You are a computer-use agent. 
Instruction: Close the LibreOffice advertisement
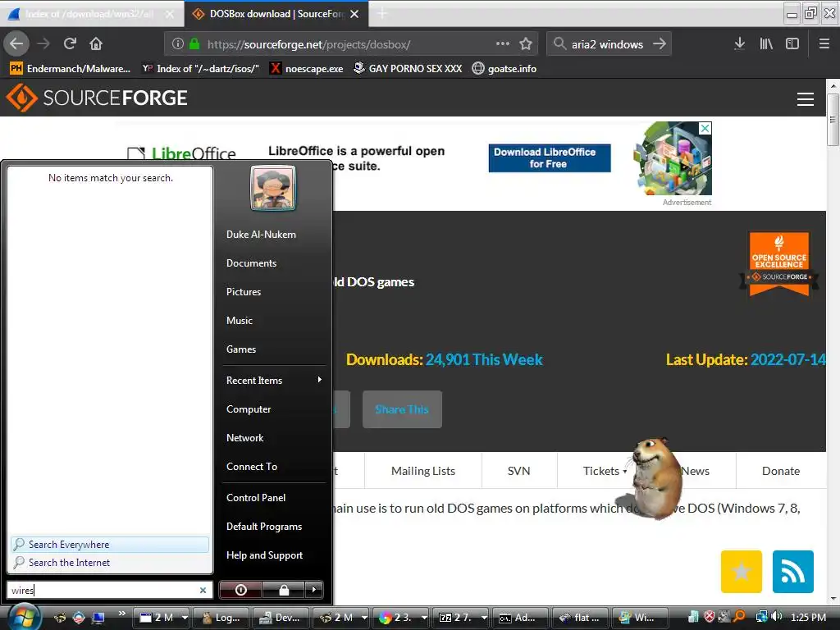(705, 128)
